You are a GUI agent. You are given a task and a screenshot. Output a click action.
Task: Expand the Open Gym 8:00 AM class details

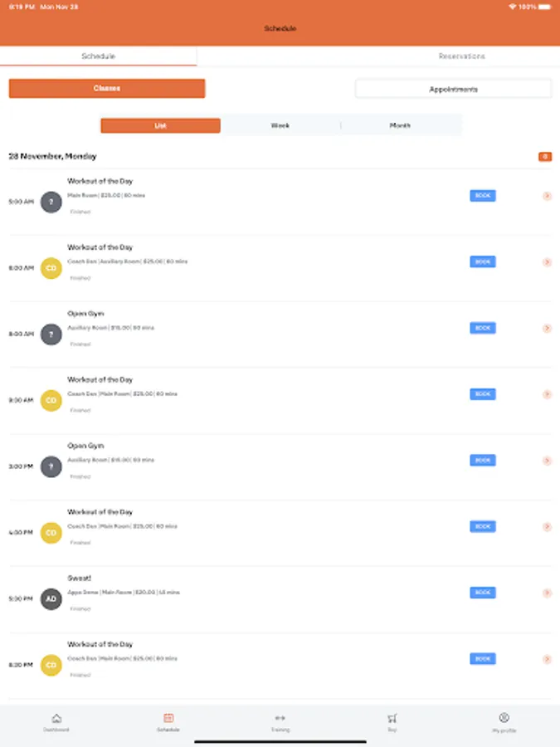pyautogui.click(x=547, y=328)
